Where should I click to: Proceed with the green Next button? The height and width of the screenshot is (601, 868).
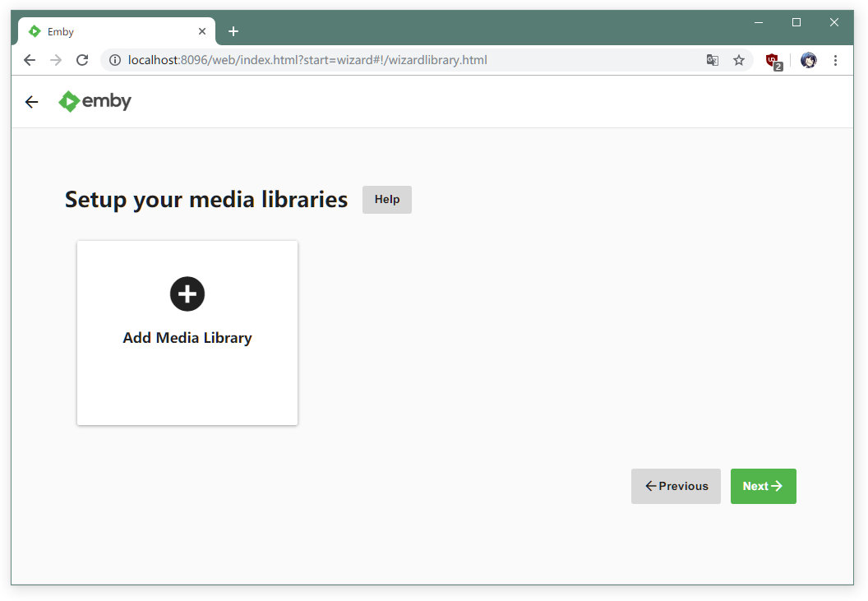pos(764,487)
